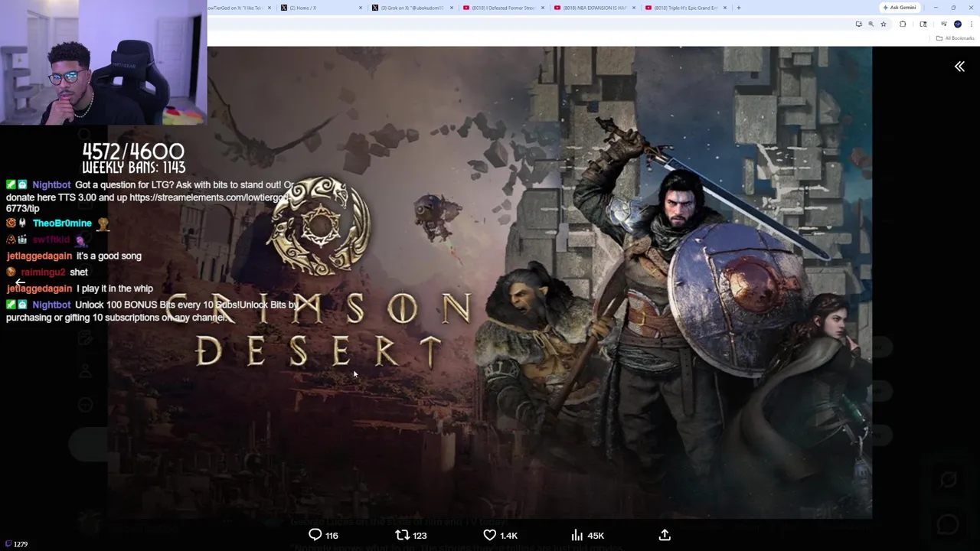Open the share icon below the image
Screen dimensions: 980x551
tap(665, 536)
